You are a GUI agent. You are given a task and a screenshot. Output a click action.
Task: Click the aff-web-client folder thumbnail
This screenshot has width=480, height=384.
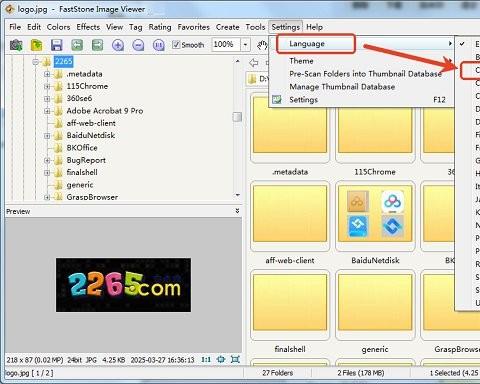(x=290, y=216)
